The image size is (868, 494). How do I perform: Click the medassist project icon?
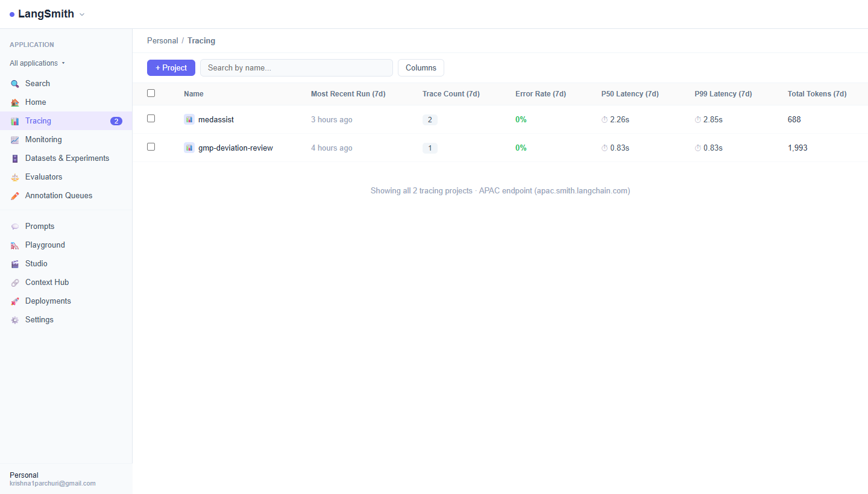189,119
